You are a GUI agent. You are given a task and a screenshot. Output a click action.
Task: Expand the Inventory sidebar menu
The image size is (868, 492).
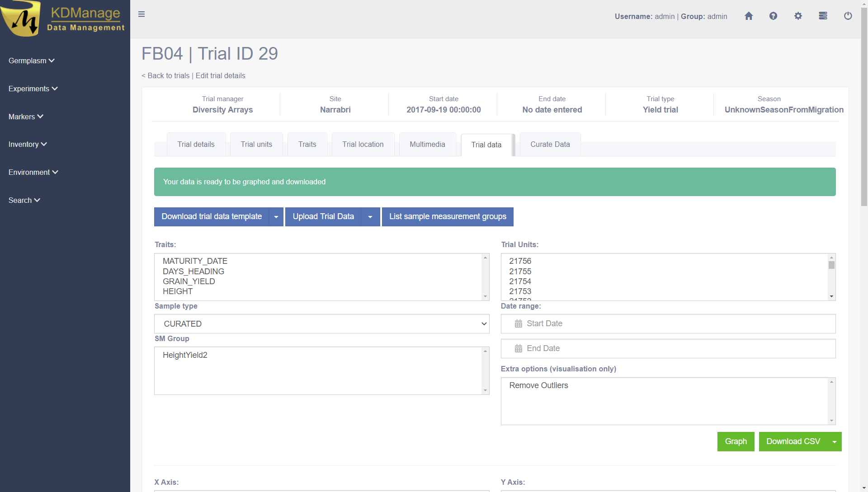tap(28, 145)
